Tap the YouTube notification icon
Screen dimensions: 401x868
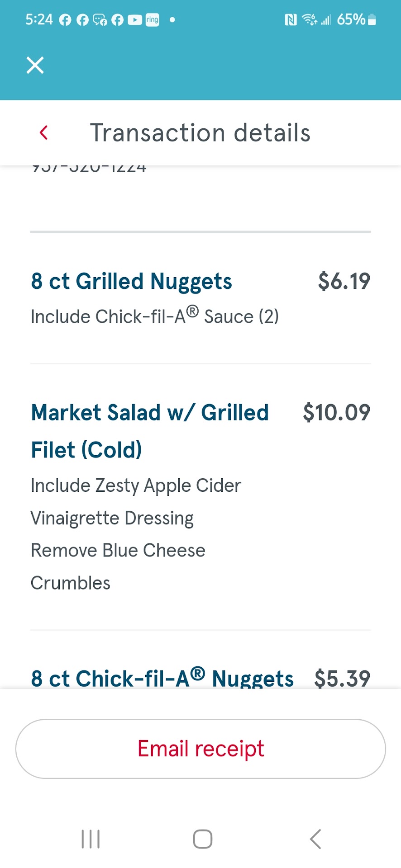click(x=135, y=20)
